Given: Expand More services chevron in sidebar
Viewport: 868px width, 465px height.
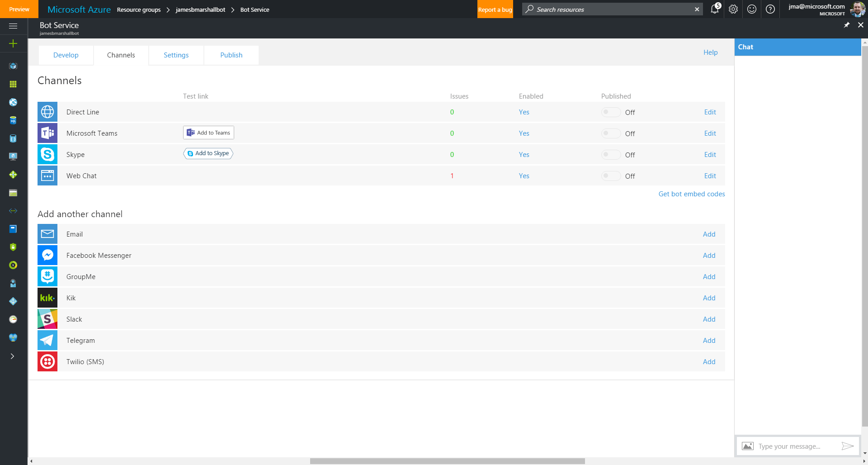Looking at the screenshot, I should coord(13,356).
